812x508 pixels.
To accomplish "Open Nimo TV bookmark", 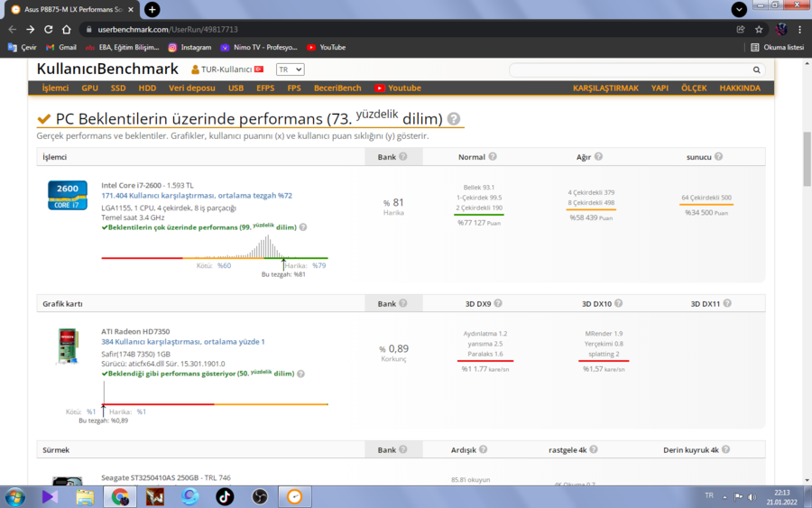I will pos(259,47).
